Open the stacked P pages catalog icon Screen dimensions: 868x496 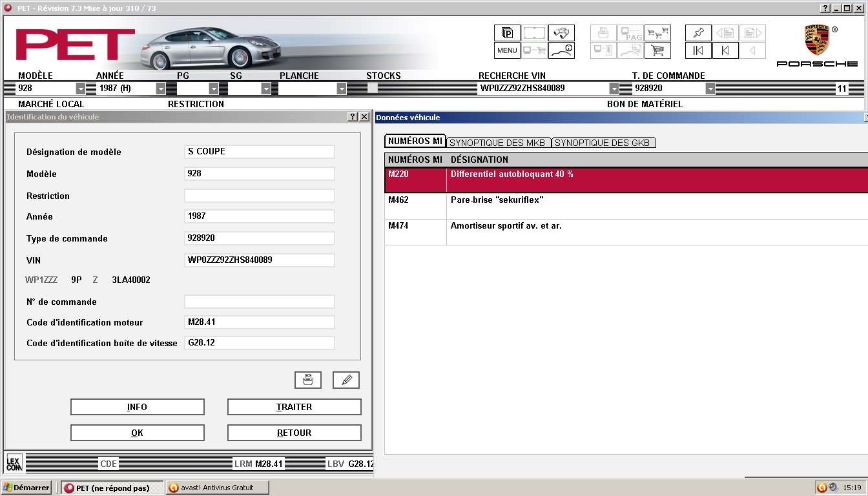(507, 33)
